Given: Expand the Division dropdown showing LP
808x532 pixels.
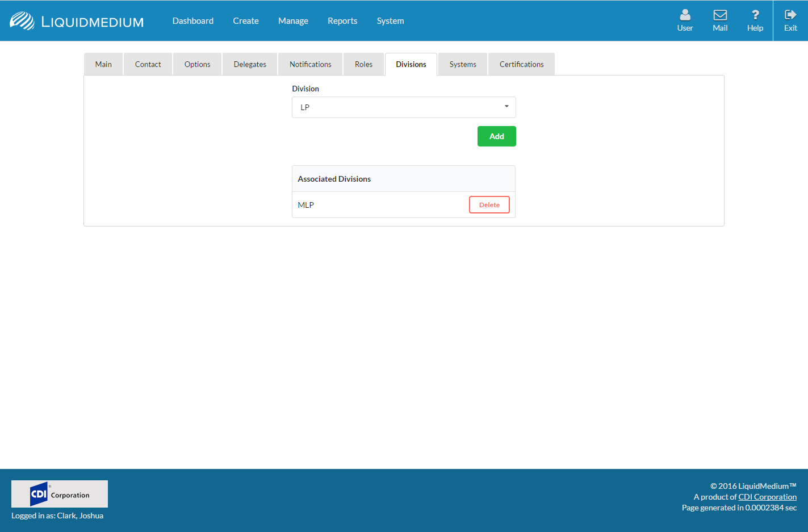Looking at the screenshot, I should [404, 107].
